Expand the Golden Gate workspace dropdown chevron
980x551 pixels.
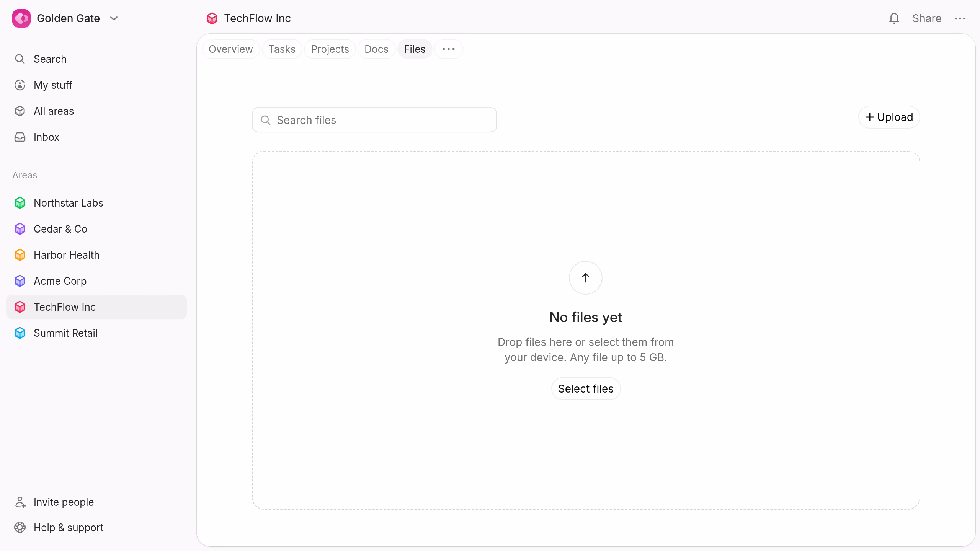(114, 18)
